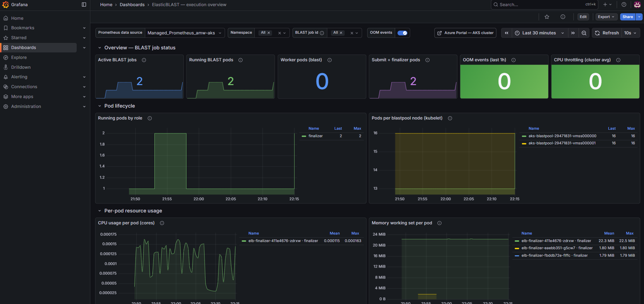Collapse Per-pod resource usage row
The height and width of the screenshot is (304, 644).
(x=100, y=211)
